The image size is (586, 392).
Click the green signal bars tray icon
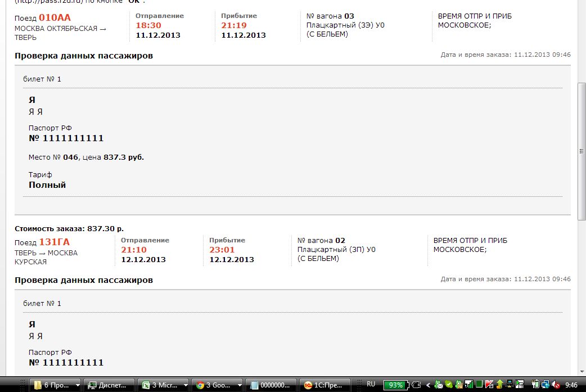(469, 385)
